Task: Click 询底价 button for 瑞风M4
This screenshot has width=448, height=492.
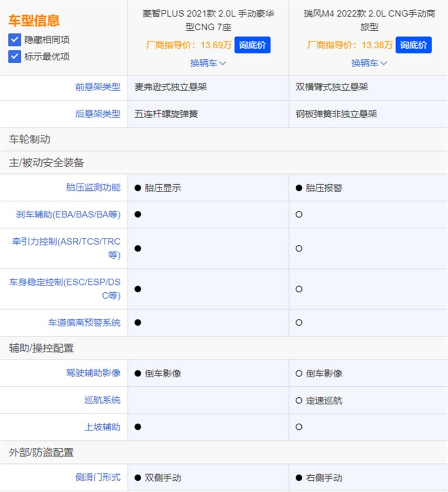Action: coord(413,45)
